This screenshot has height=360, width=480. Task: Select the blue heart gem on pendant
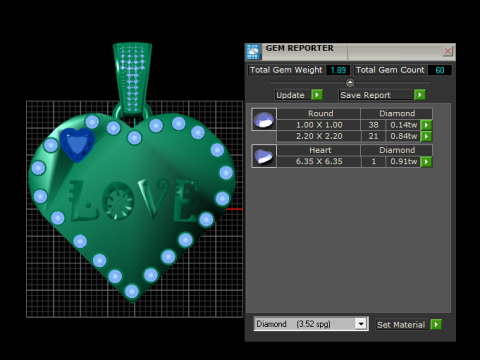click(x=77, y=144)
